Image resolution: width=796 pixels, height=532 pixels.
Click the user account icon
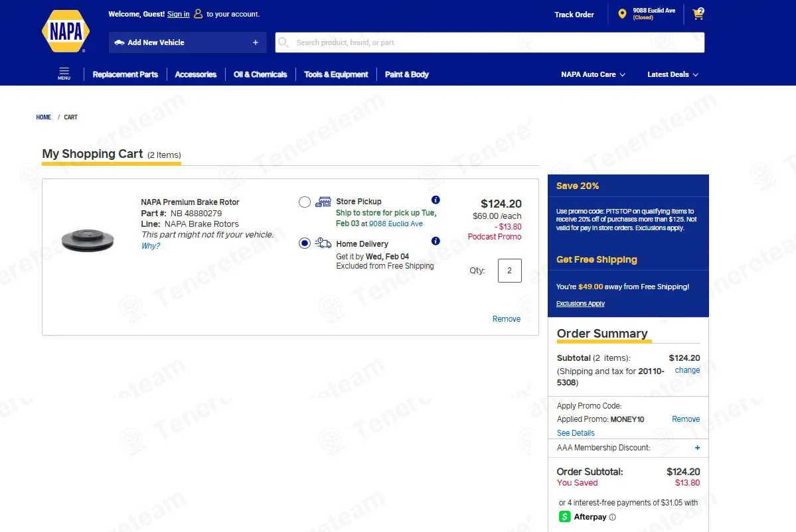pos(198,14)
